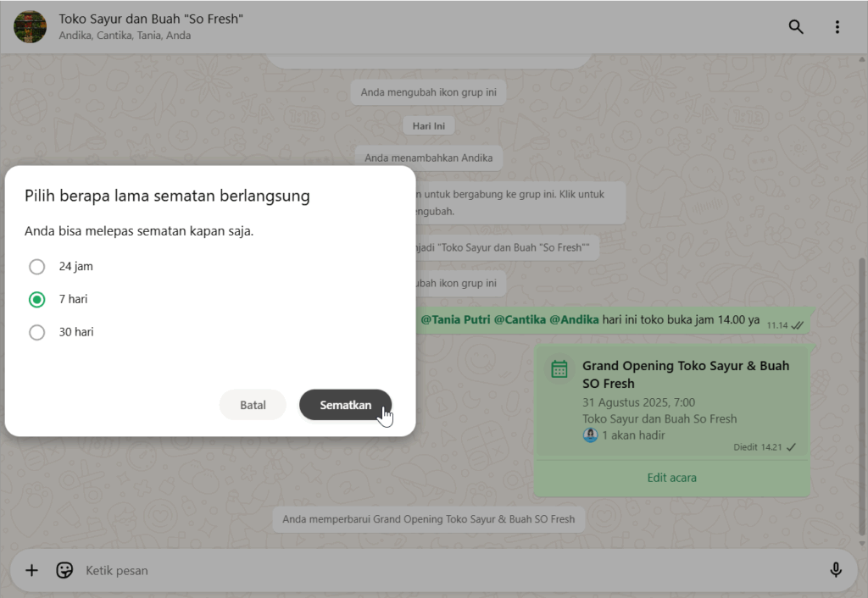Click the plus attach icon

tap(31, 570)
